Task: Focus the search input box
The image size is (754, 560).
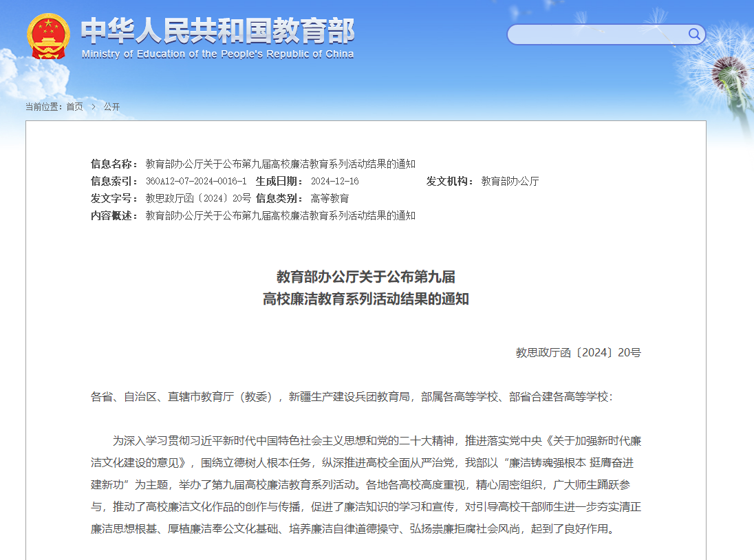Action: click(595, 34)
